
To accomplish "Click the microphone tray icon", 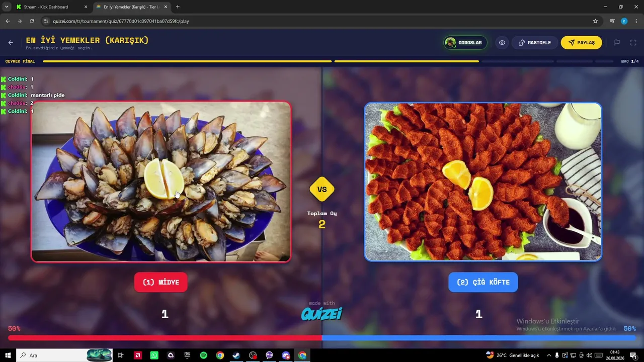I will pyautogui.click(x=557, y=355).
